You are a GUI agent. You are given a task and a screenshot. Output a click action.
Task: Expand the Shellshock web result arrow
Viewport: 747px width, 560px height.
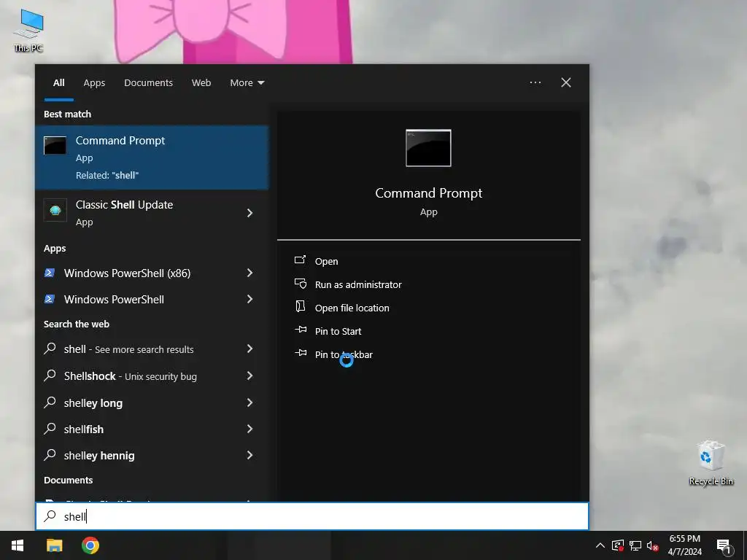pyautogui.click(x=249, y=376)
